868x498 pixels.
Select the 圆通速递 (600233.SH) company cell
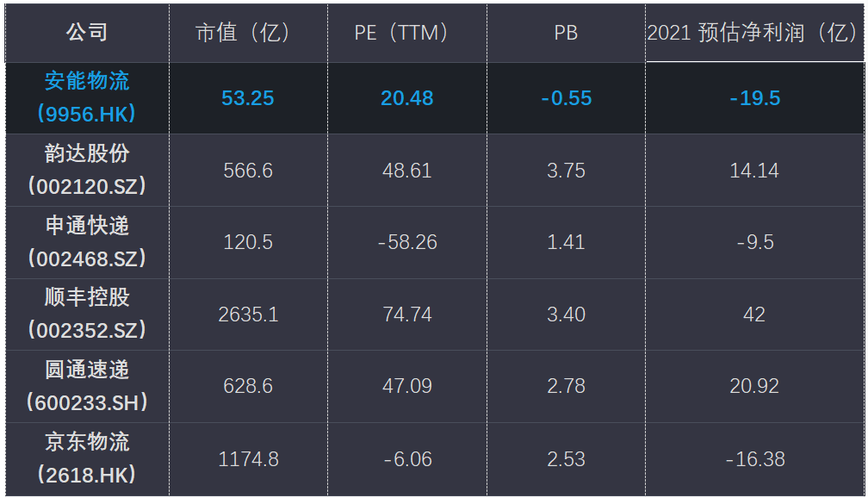(x=87, y=385)
